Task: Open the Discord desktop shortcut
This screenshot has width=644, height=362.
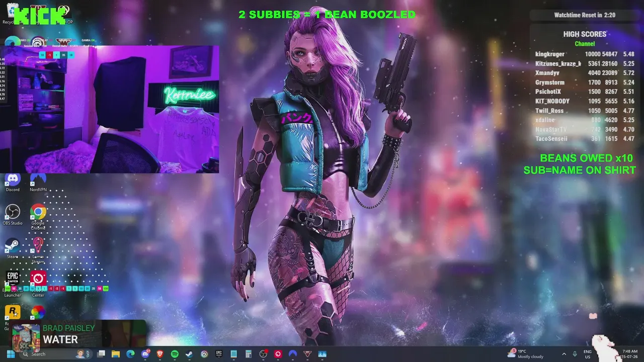Action: coord(13,182)
